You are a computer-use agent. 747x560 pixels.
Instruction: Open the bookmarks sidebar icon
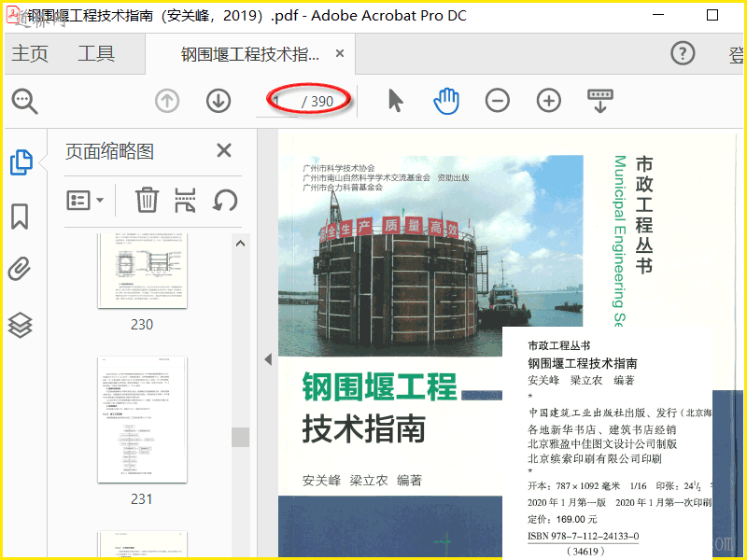coord(20,217)
